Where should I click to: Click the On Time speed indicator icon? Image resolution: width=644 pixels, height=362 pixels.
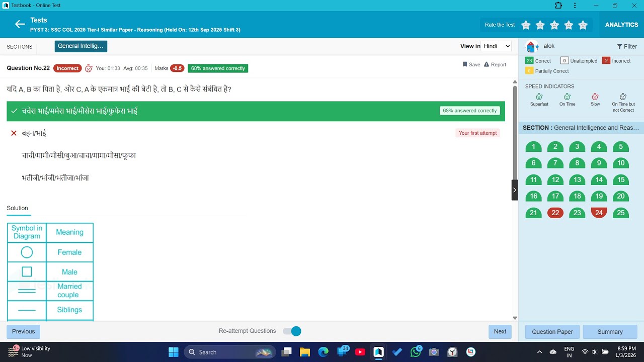pos(567,97)
